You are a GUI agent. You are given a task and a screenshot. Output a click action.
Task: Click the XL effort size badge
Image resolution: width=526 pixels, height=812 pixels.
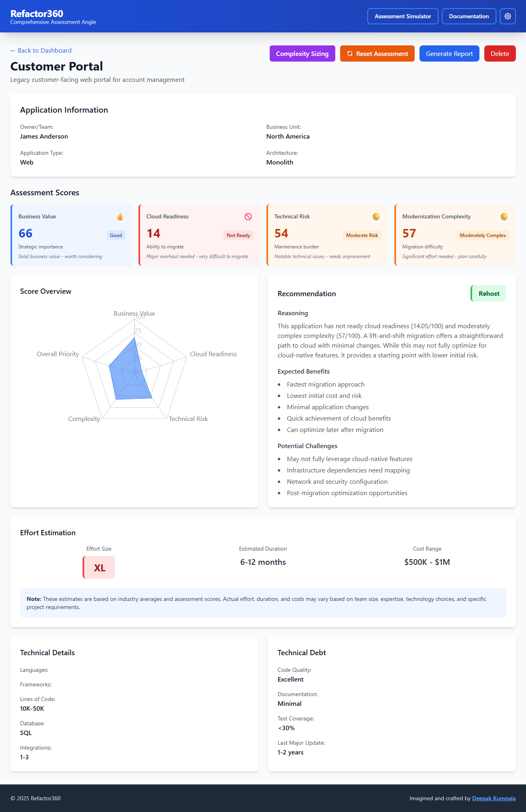click(x=99, y=567)
